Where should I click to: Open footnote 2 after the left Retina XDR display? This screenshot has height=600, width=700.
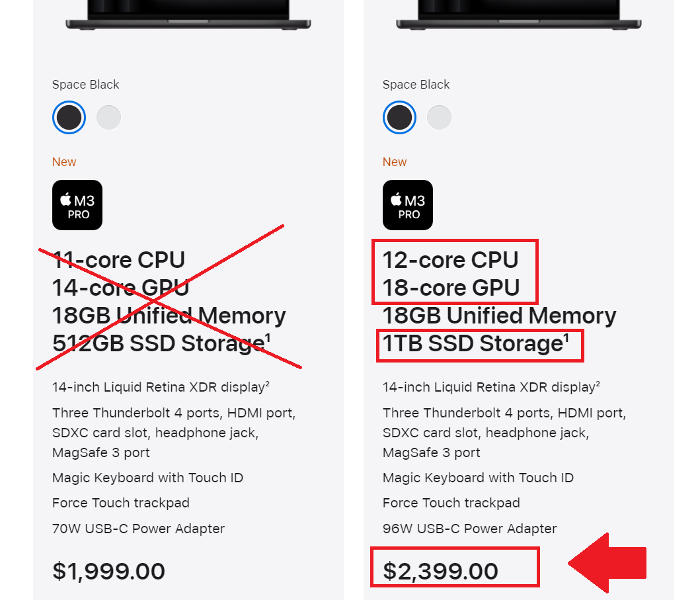(266, 383)
